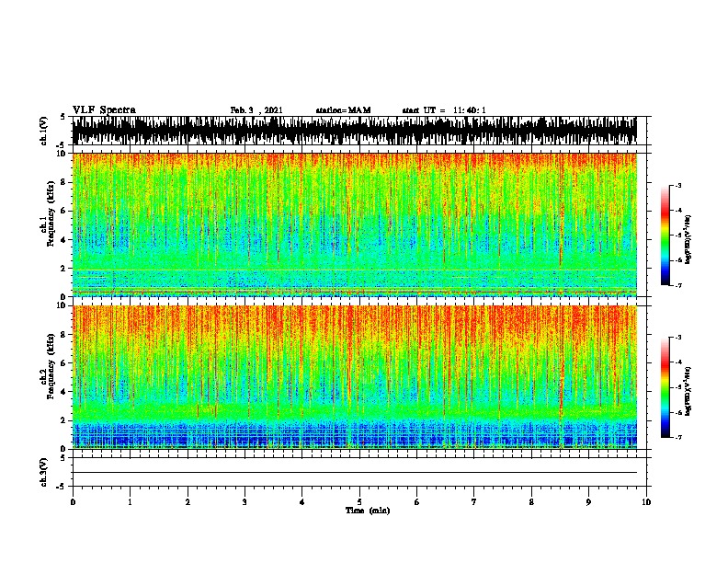Select the date text "Feb. 3 , 2021"

tap(256, 110)
